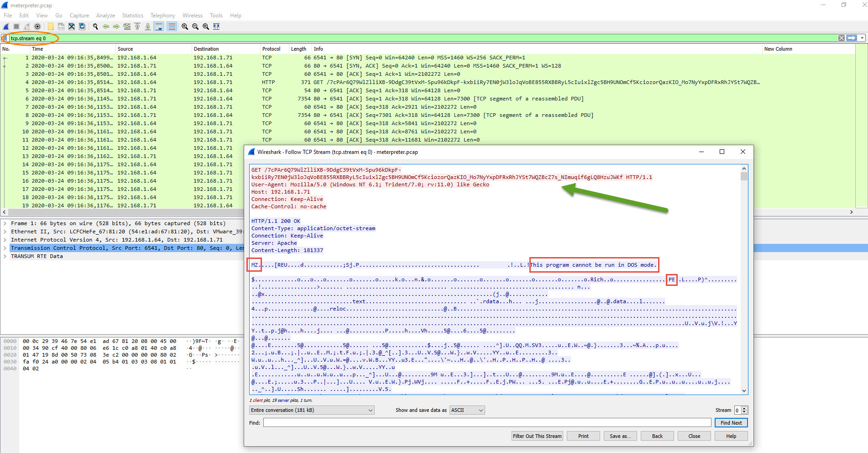This screenshot has width=868, height=453.
Task: Apply the display filter arrow button
Action: pyautogui.click(x=852, y=38)
